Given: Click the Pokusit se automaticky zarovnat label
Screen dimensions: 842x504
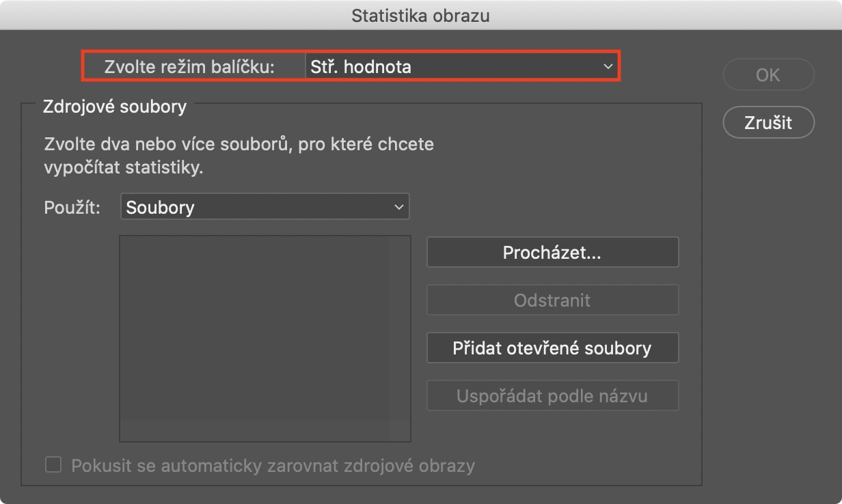Looking at the screenshot, I should click(273, 466).
